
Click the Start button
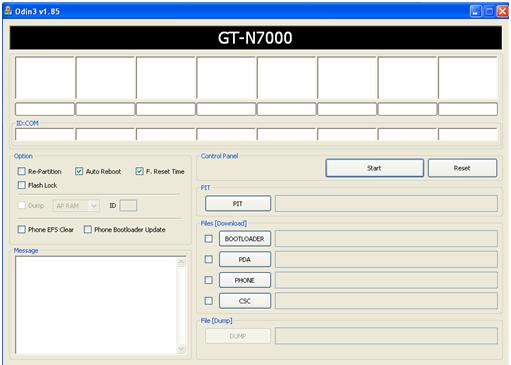coord(375,168)
